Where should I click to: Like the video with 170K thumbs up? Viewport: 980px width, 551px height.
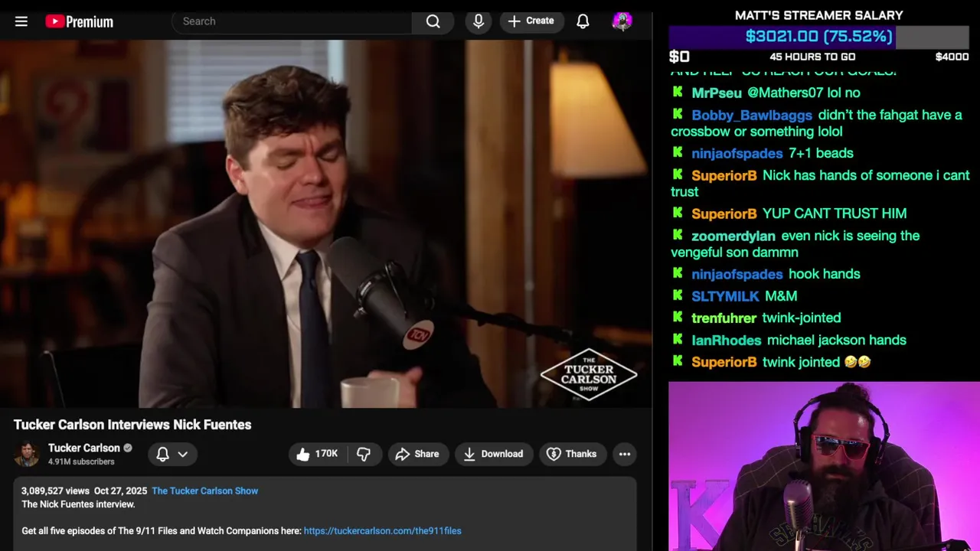click(x=317, y=454)
